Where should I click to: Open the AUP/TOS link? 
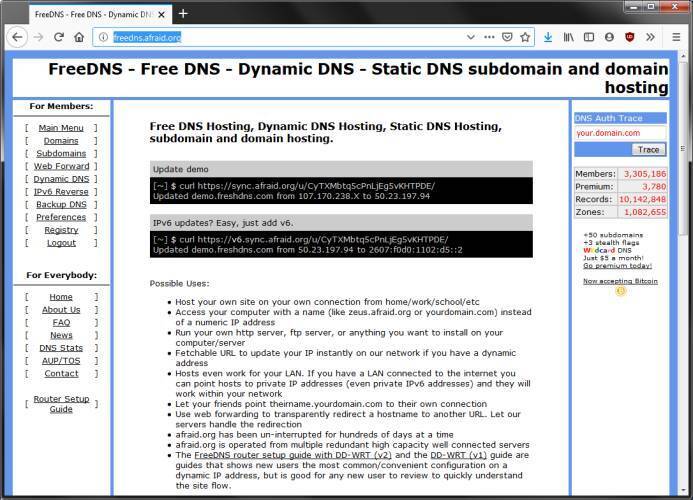point(61,361)
